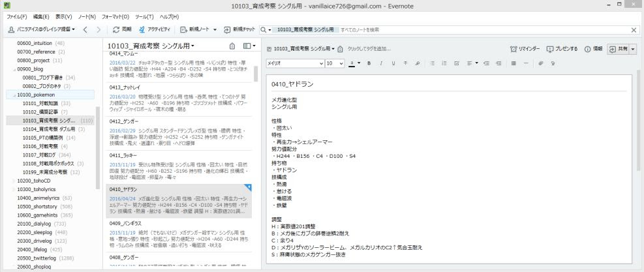The image size is (644, 272).
Task: Click the Sync (同期) button
Action: pyautogui.click(x=122, y=29)
